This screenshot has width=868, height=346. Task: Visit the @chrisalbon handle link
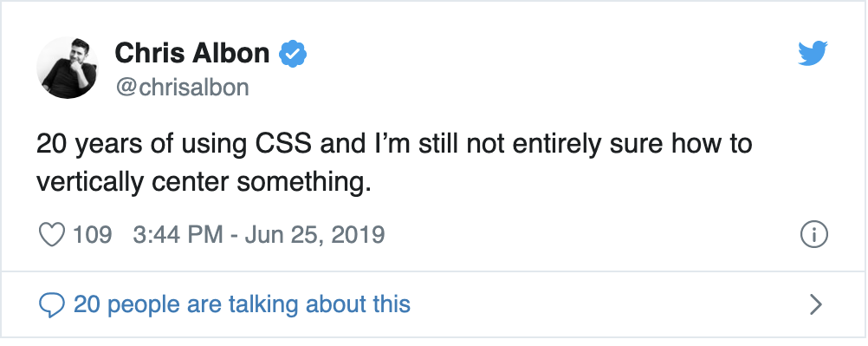(x=182, y=88)
